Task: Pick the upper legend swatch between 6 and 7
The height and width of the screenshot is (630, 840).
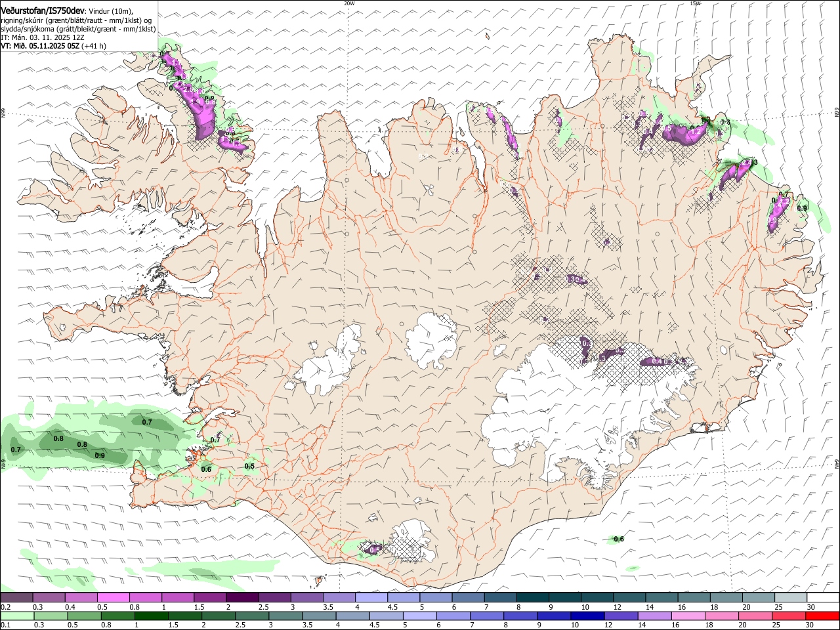Action: point(467,597)
